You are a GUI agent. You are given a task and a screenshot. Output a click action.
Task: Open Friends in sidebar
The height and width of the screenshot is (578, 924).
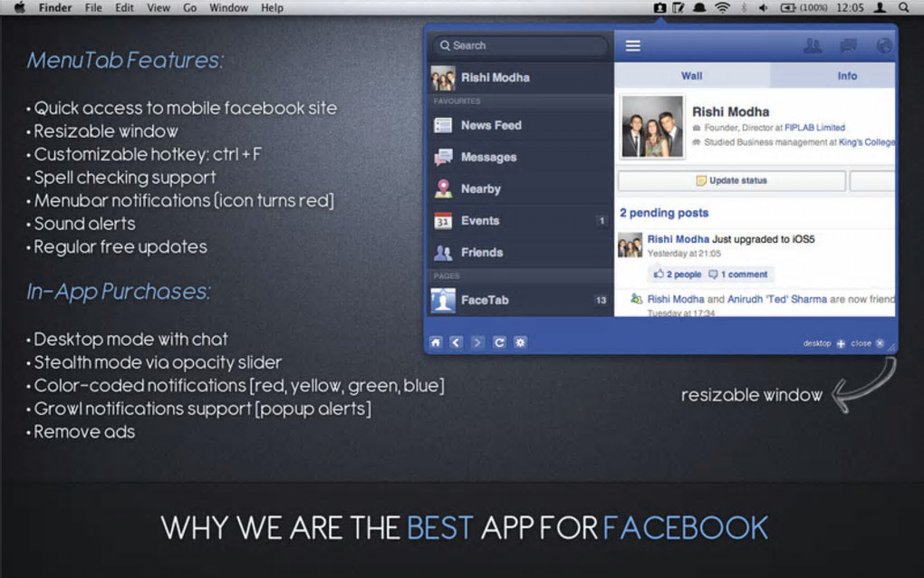tap(519, 252)
